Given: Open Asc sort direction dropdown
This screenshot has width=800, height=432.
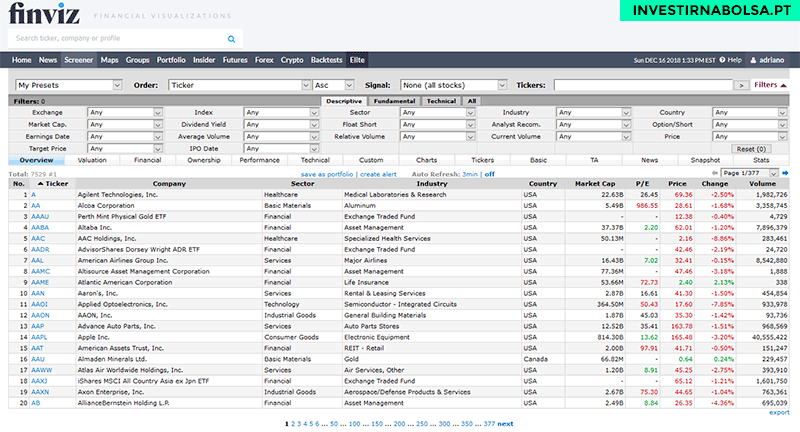Looking at the screenshot, I should 333,85.
